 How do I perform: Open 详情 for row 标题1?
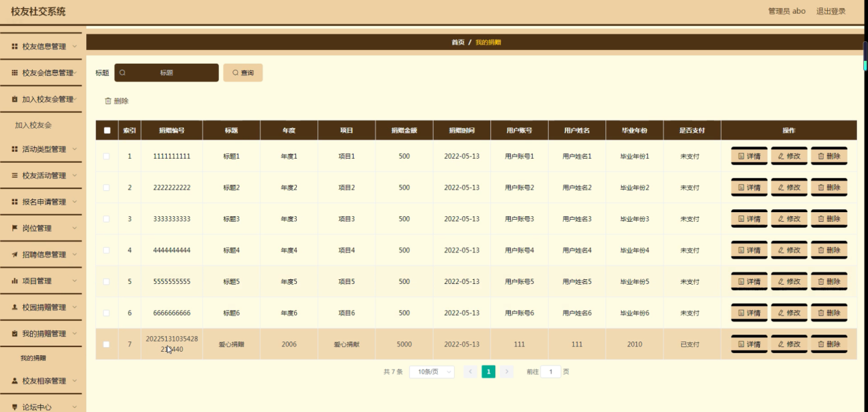click(749, 156)
